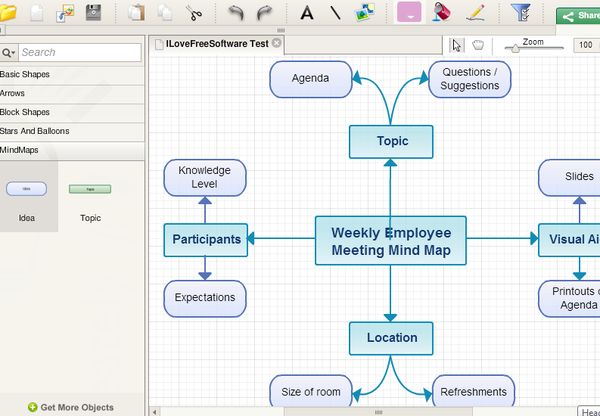Select the pencil line color tool

pyautogui.click(x=476, y=12)
